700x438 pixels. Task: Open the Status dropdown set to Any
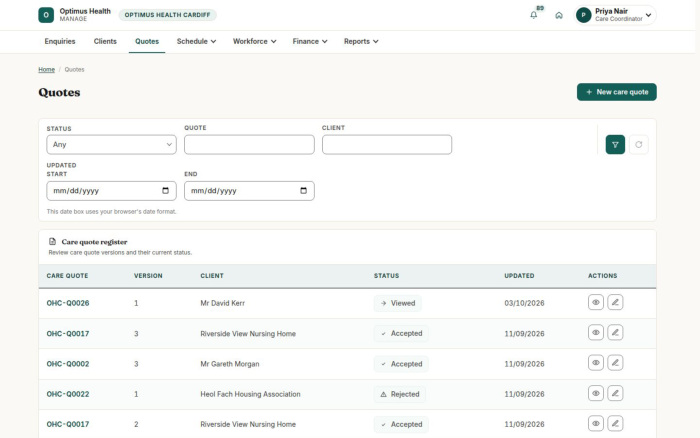click(x=112, y=145)
